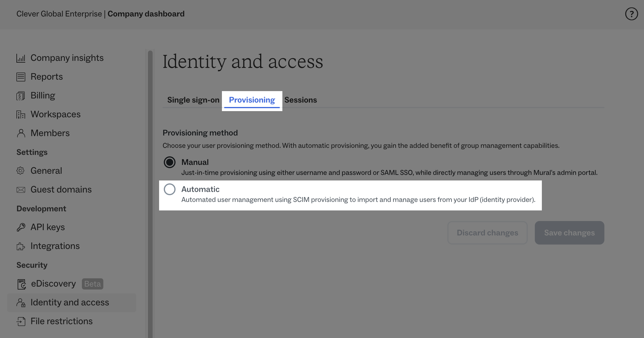This screenshot has width=644, height=338.
Task: Click the Workspaces building icon
Action: coord(21,114)
